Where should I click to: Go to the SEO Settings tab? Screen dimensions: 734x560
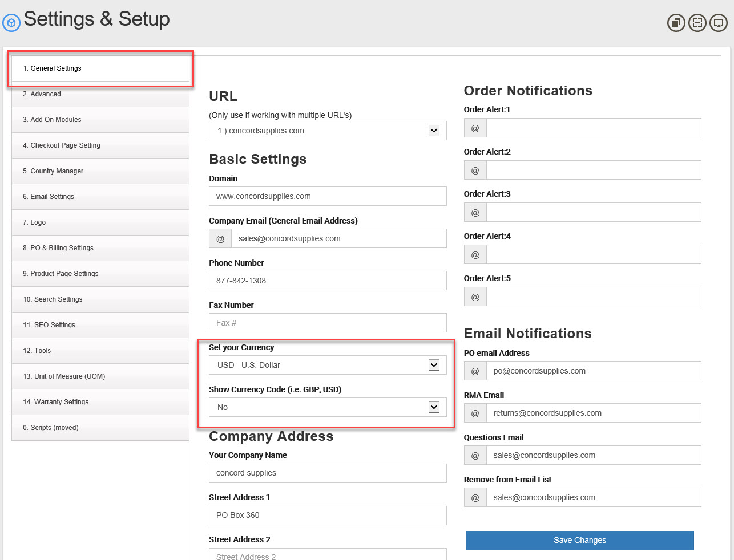[x=100, y=325]
